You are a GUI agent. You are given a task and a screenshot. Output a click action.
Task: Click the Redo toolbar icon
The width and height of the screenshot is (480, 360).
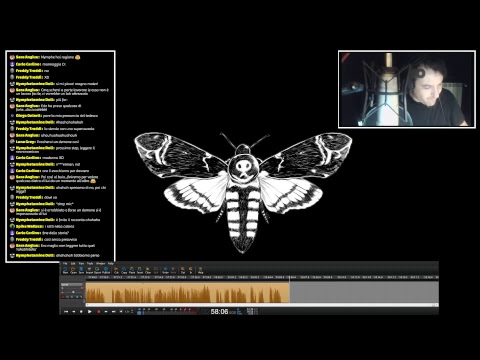point(173,270)
